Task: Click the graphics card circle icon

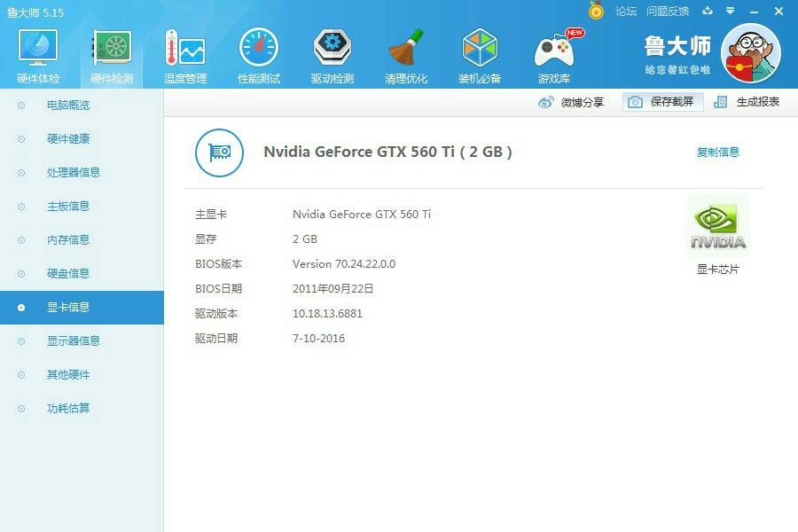Action: 219,153
